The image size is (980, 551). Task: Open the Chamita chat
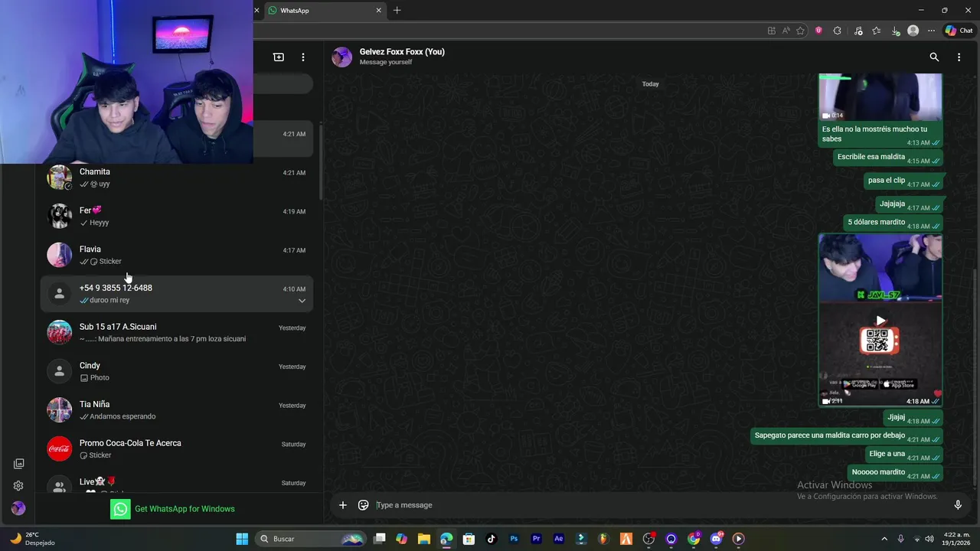(x=176, y=178)
